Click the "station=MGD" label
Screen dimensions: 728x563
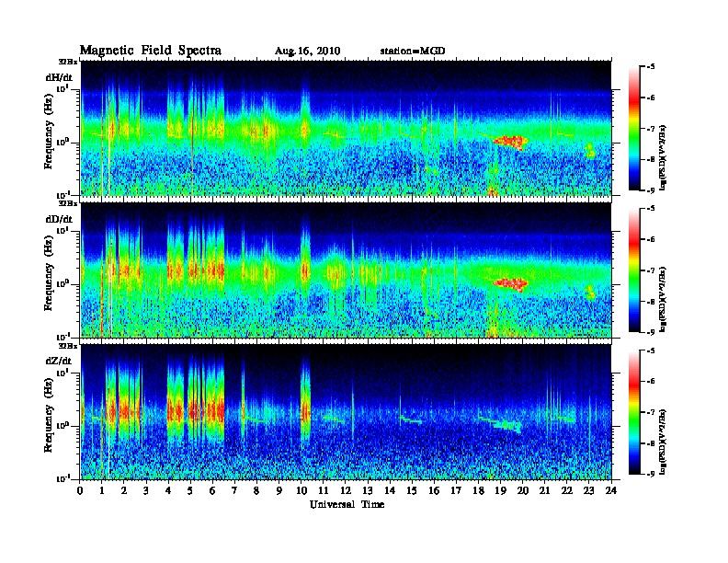(413, 51)
